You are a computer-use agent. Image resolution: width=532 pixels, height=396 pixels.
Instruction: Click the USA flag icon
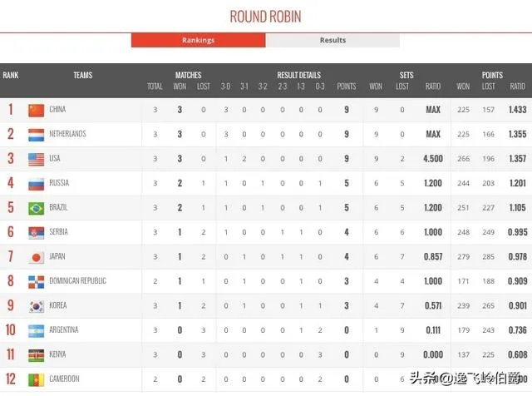tap(36, 159)
